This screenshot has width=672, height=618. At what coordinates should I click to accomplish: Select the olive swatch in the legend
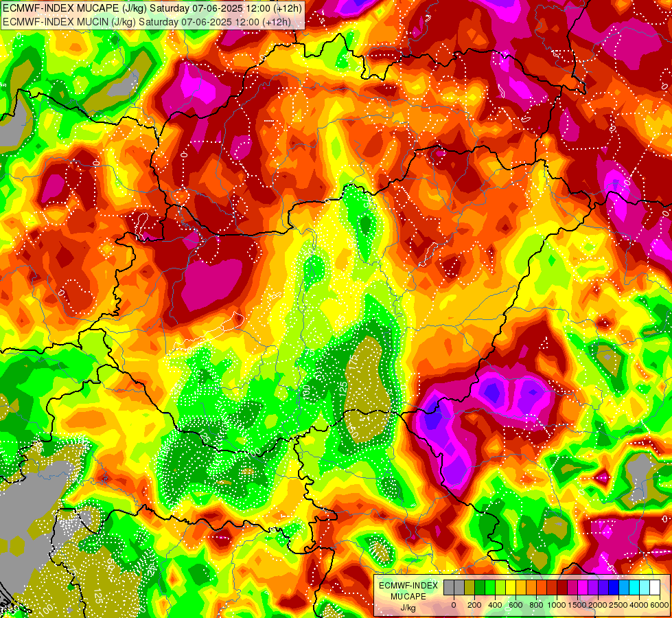(x=470, y=587)
